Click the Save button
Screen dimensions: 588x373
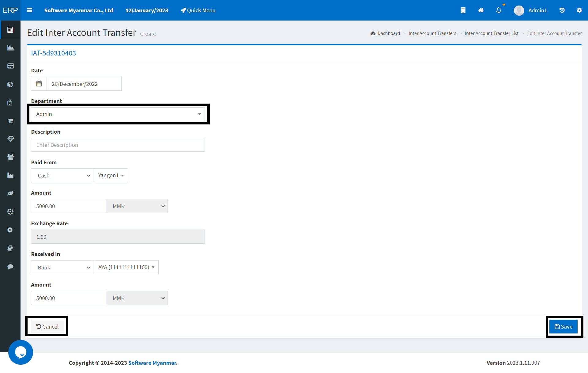(x=563, y=326)
